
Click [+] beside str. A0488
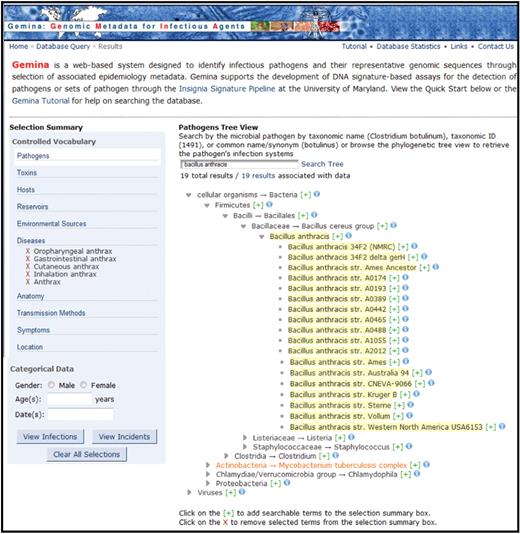pyautogui.click(x=394, y=330)
